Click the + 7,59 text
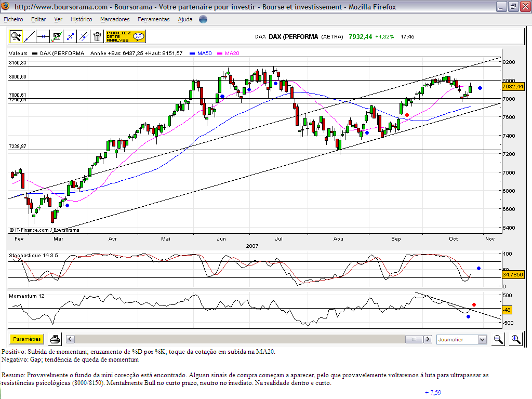The height and width of the screenshot is (399, 532). click(433, 393)
